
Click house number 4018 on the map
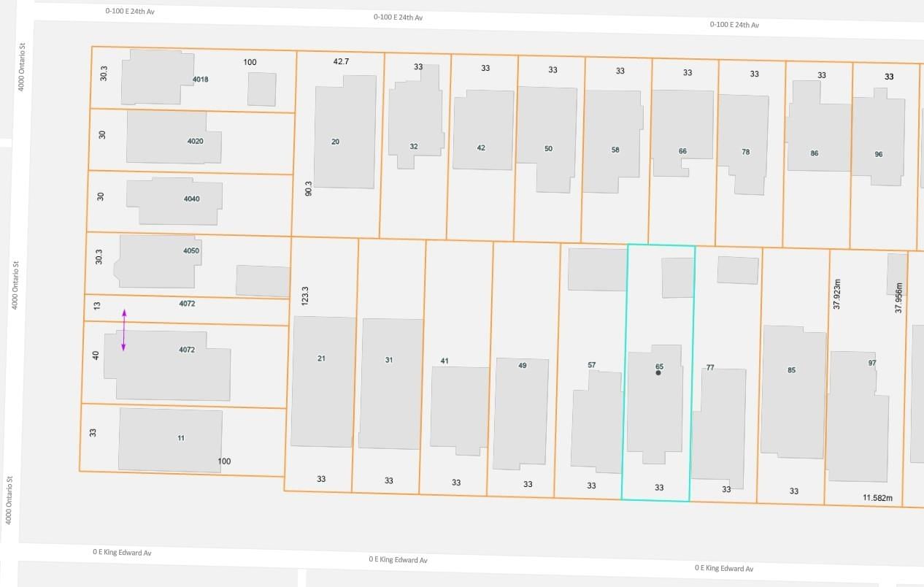[x=201, y=79]
